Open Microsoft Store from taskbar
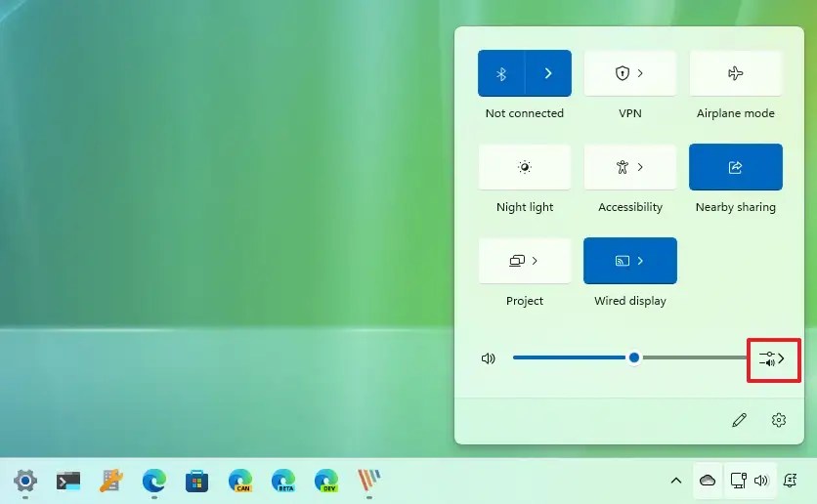Image resolution: width=817 pixels, height=504 pixels. [x=197, y=481]
